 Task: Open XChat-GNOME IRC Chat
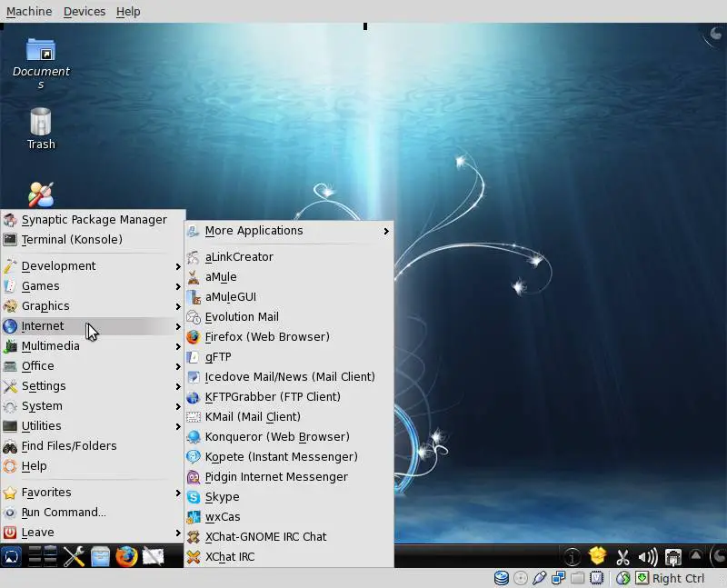pos(289,536)
